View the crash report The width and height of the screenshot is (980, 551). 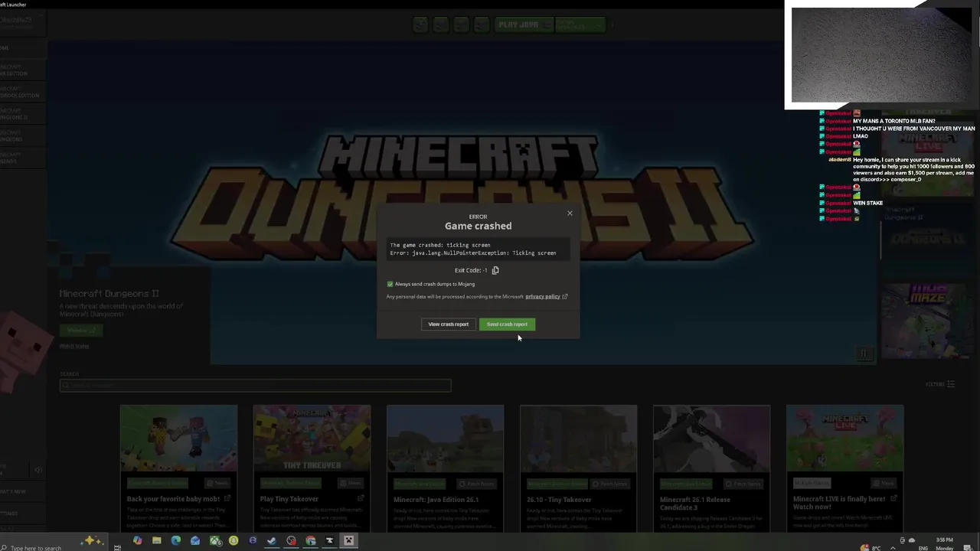point(448,324)
